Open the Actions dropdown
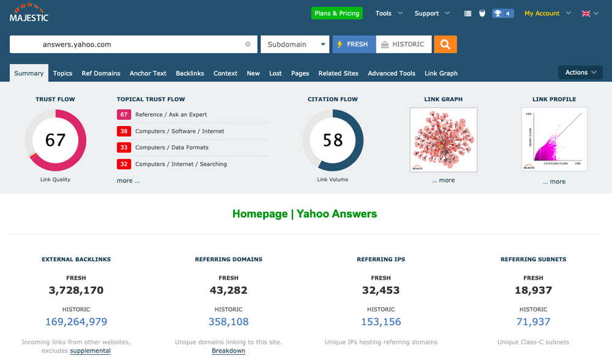Screen dimensions: 612x364 [x=580, y=73]
